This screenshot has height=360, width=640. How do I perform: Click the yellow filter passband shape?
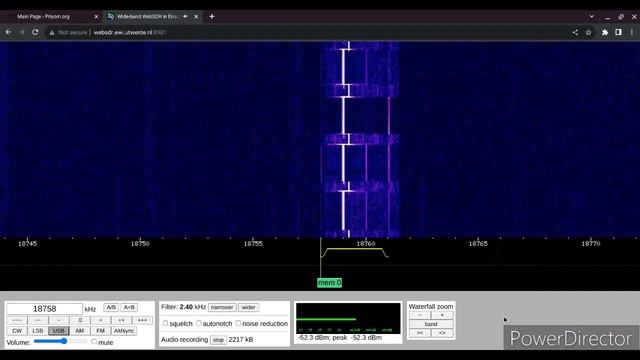tap(354, 252)
